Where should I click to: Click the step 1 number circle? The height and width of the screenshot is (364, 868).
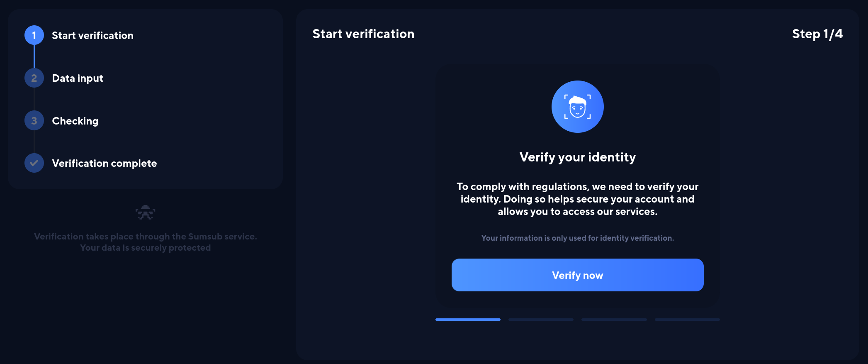34,35
